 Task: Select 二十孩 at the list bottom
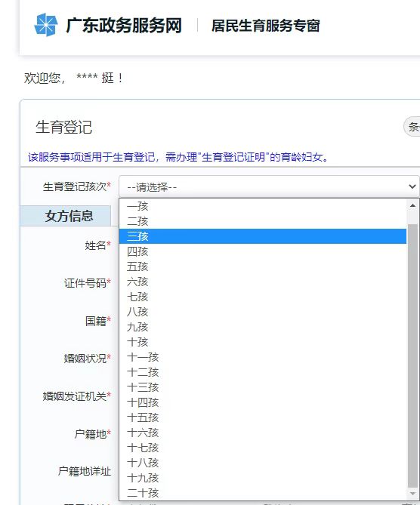(x=263, y=493)
